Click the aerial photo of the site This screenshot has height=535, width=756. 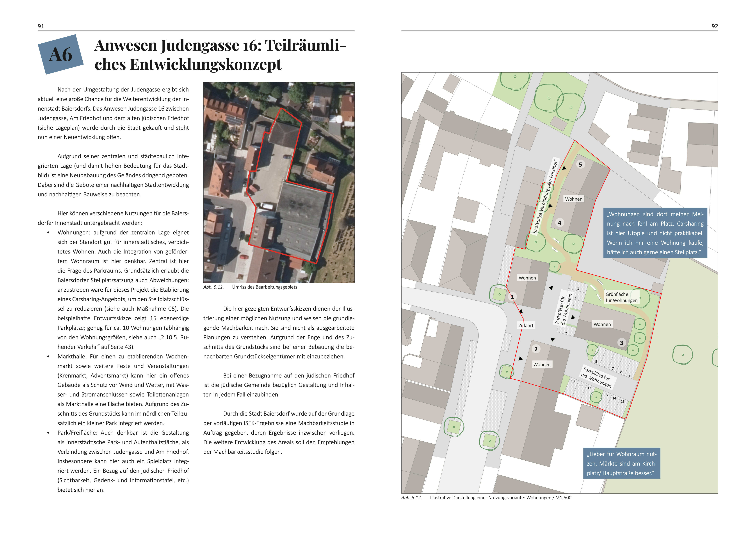(279, 182)
